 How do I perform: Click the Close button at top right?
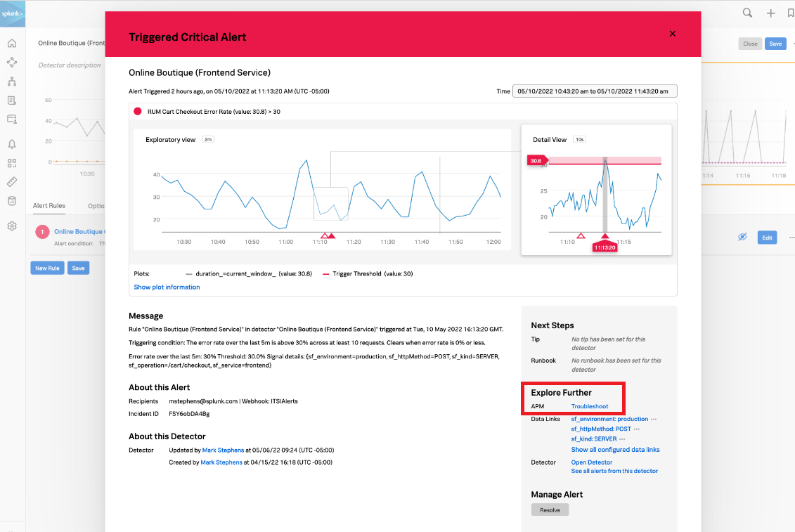tap(751, 44)
